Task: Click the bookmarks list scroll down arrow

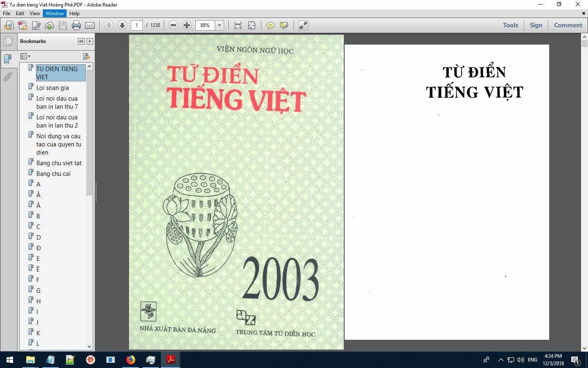Action: 89,346
